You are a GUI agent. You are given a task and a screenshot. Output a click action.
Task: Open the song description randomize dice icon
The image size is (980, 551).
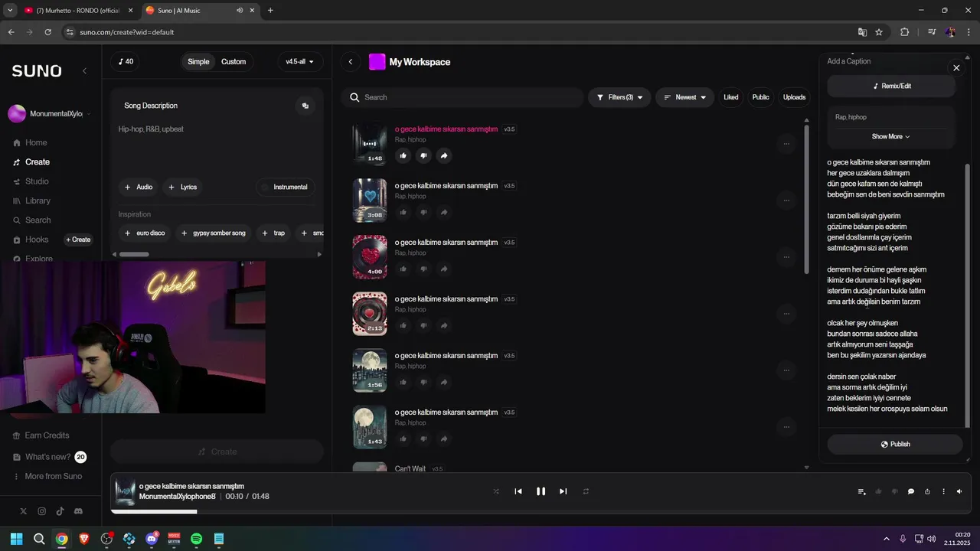(x=305, y=106)
